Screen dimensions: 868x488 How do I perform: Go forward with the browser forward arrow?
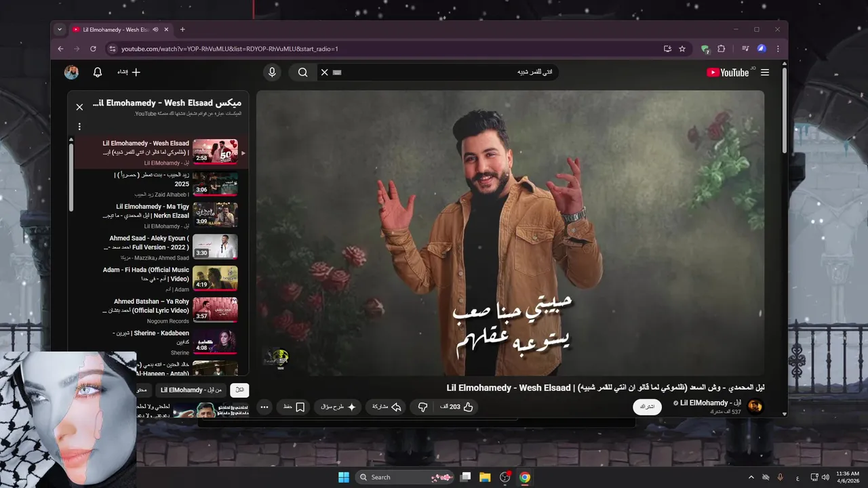point(77,49)
